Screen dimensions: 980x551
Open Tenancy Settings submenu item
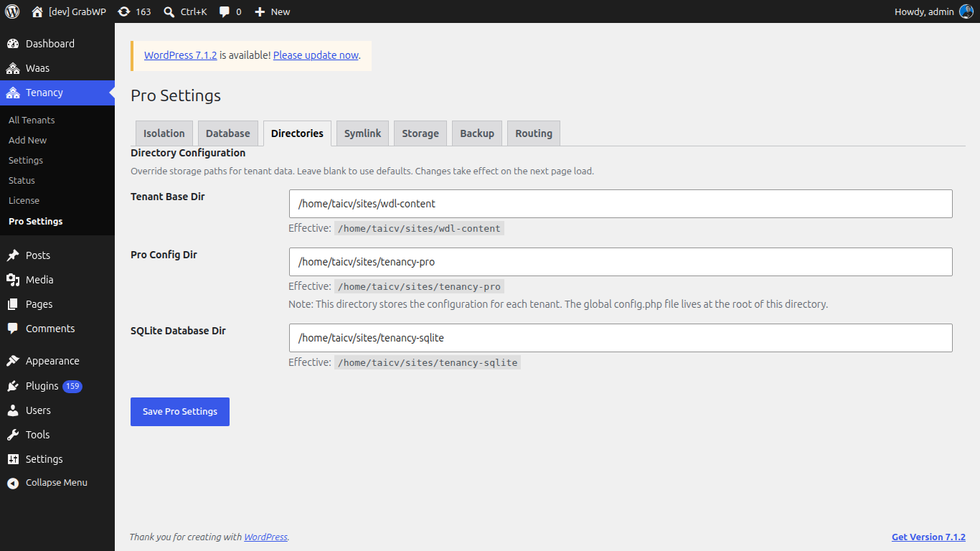click(x=26, y=160)
